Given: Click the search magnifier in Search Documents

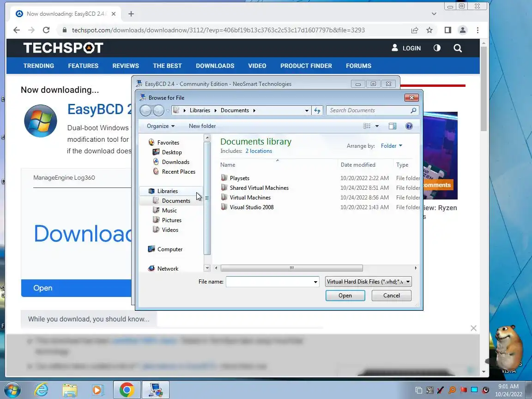Looking at the screenshot, I should point(413,110).
